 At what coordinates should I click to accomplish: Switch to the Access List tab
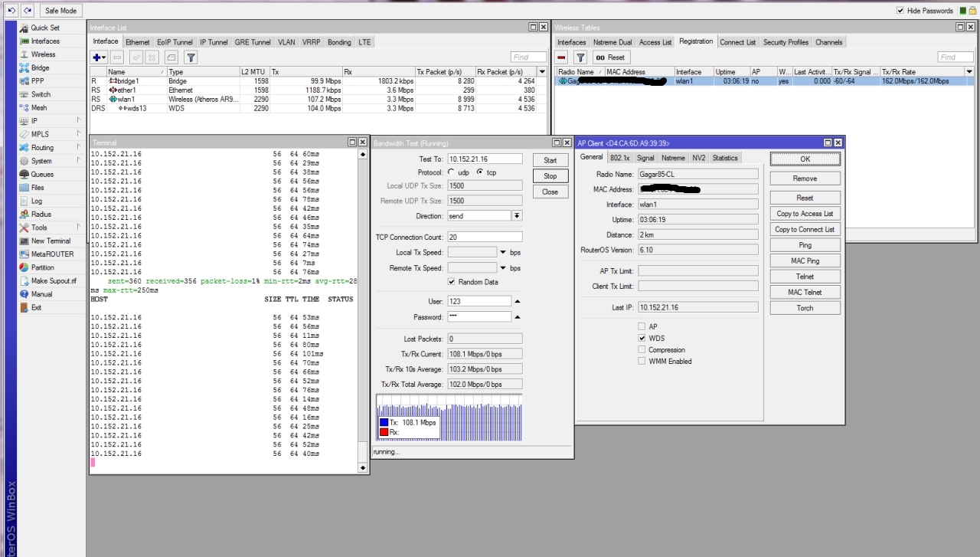point(655,42)
